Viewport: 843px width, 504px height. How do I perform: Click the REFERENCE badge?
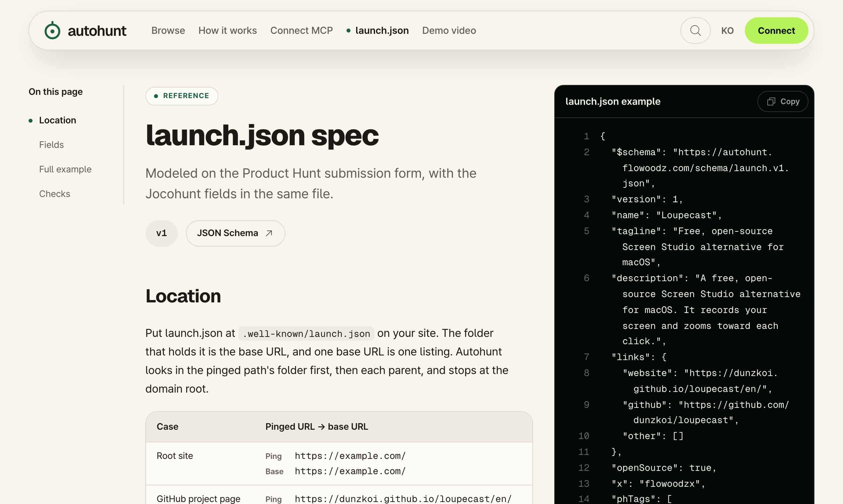pos(182,96)
